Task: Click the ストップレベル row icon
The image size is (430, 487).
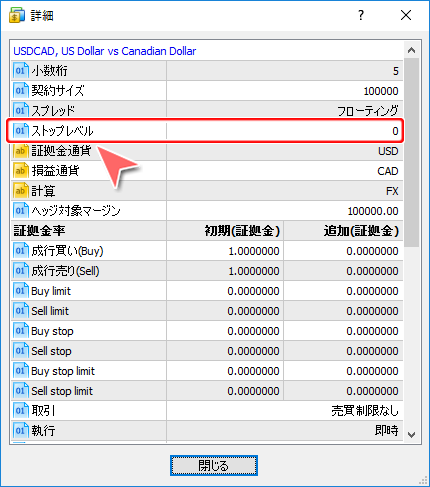Action: coord(21,130)
